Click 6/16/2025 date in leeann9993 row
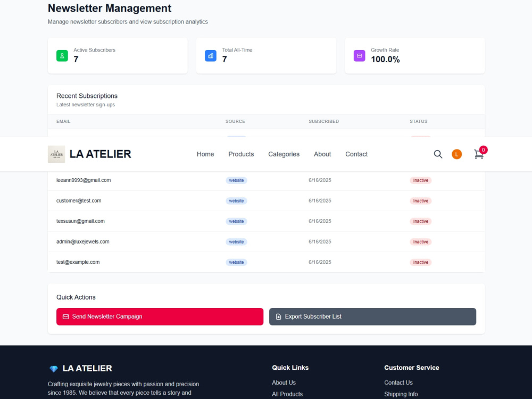The image size is (532, 399). pos(320,180)
